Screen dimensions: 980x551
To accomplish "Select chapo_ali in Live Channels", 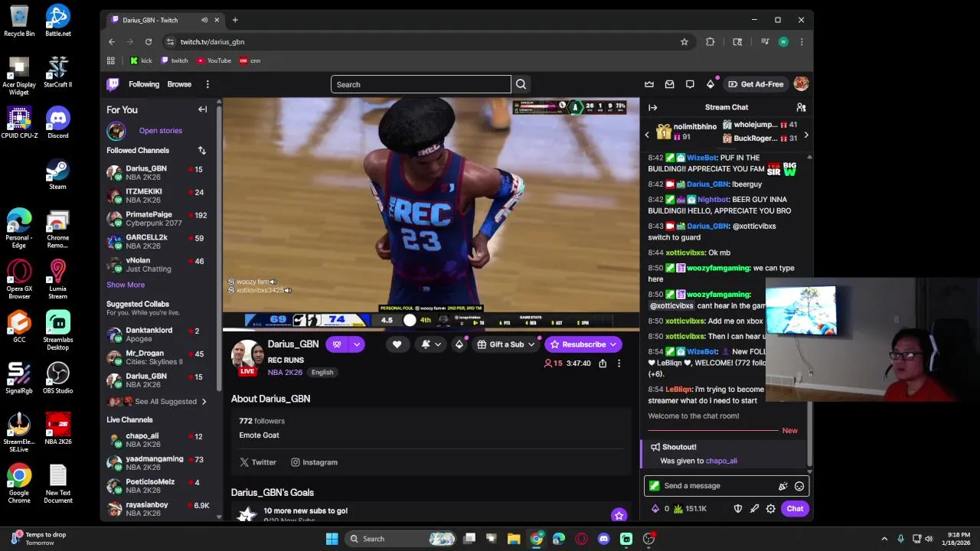I will [x=161, y=440].
